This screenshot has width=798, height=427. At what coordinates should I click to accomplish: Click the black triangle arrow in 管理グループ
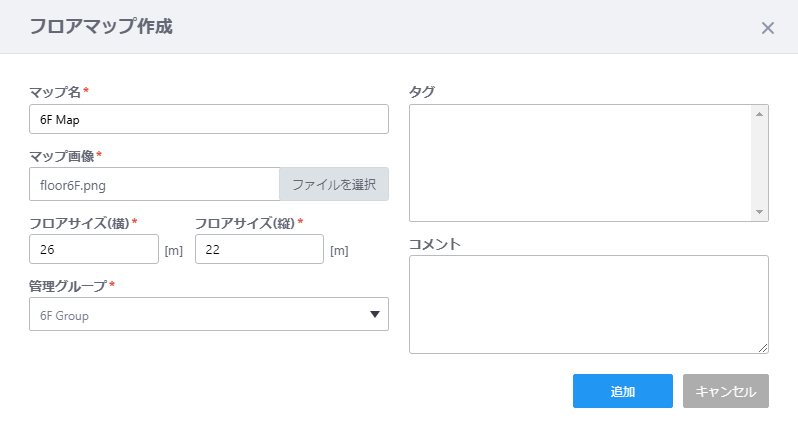pos(375,315)
